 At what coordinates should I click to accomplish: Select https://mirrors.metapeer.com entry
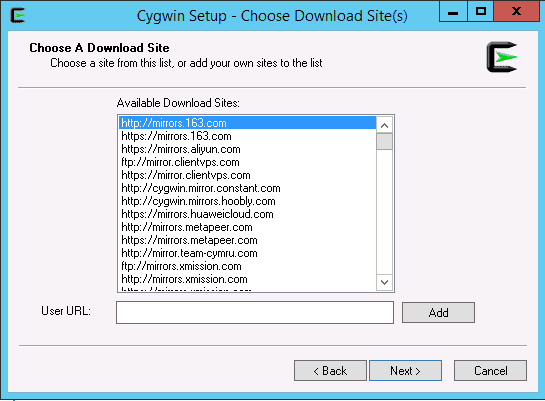click(247, 240)
